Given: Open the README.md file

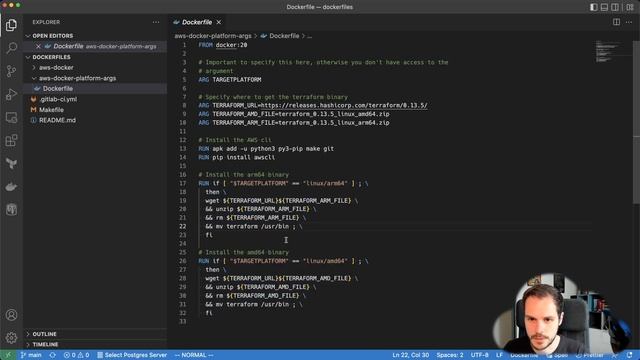Looking at the screenshot, I should [57, 120].
